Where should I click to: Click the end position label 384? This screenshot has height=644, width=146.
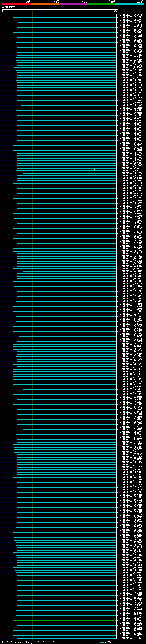(x=115, y=11)
